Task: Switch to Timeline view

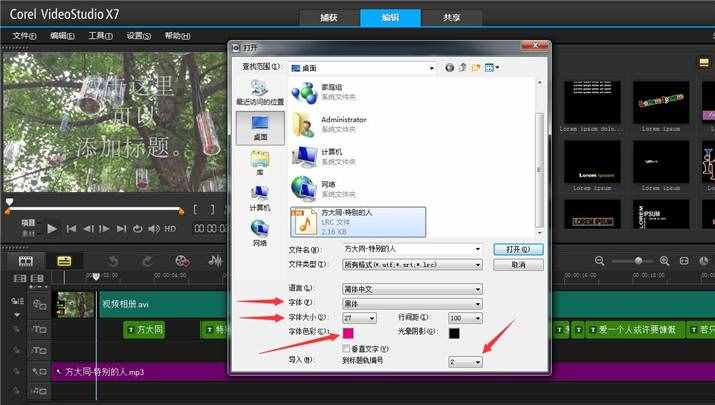Action: tap(64, 261)
